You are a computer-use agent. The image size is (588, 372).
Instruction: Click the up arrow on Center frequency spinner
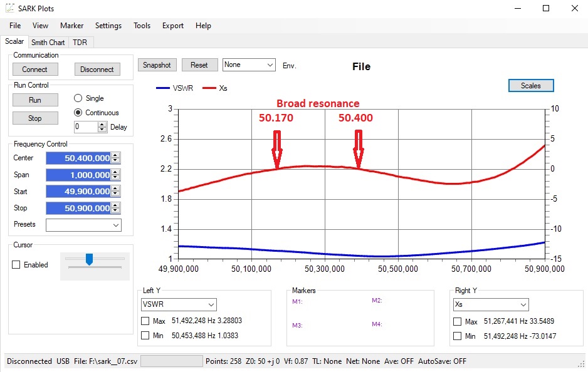click(115, 155)
